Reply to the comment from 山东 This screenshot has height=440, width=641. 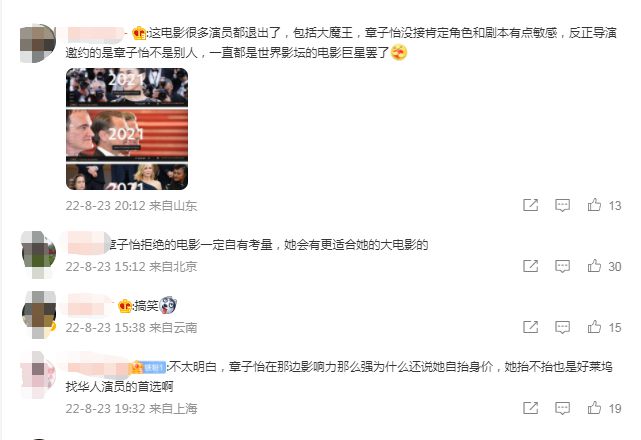click(x=562, y=205)
